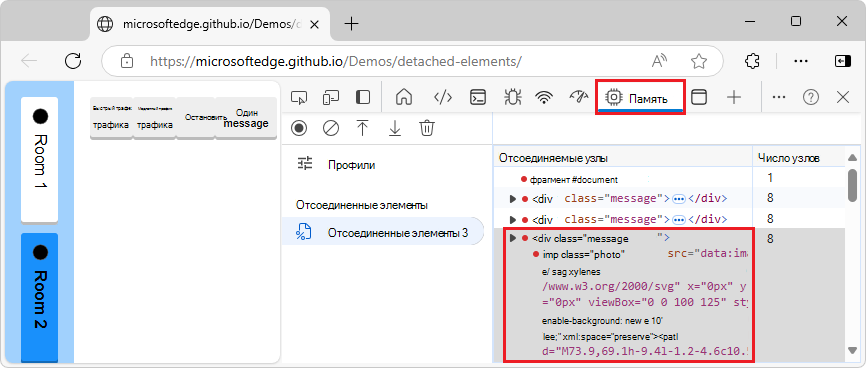866x368 pixels.
Task: Open a new browser tab
Action: (x=351, y=23)
